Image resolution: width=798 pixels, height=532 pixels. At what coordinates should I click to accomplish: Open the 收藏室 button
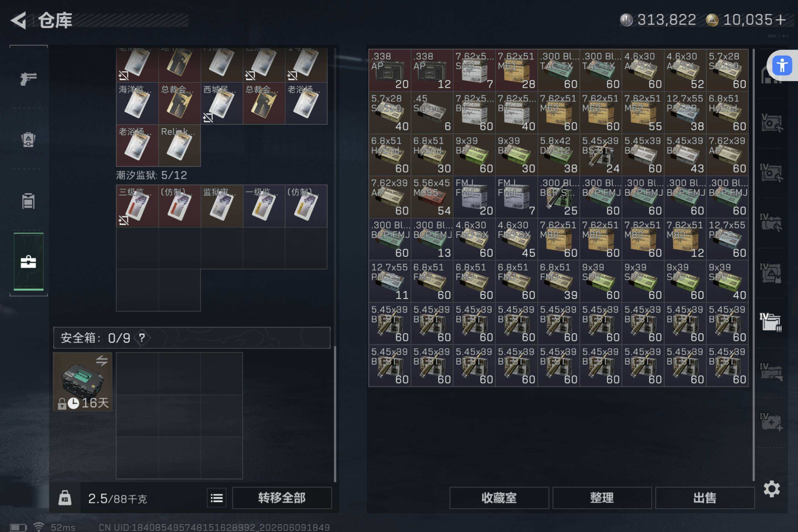coord(499,498)
